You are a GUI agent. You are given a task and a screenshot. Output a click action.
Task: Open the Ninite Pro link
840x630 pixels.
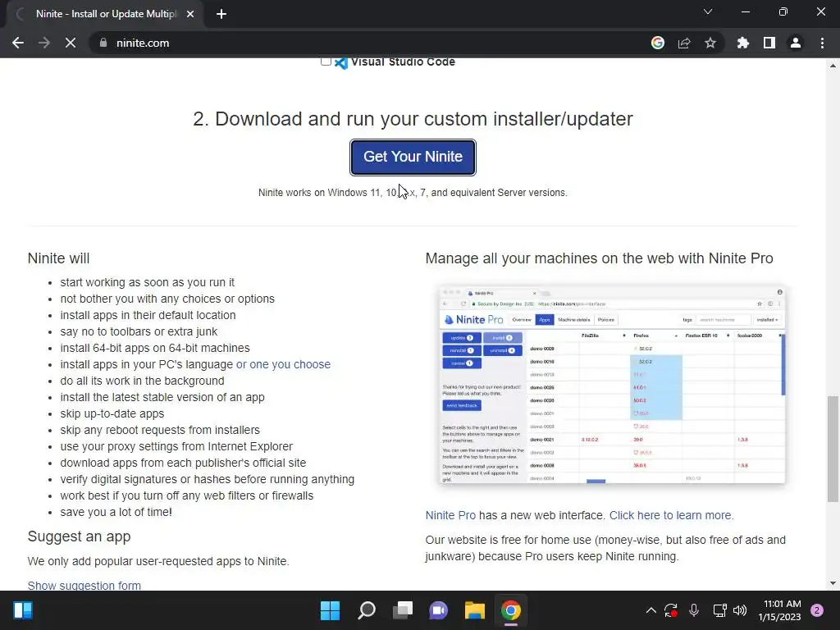(450, 515)
